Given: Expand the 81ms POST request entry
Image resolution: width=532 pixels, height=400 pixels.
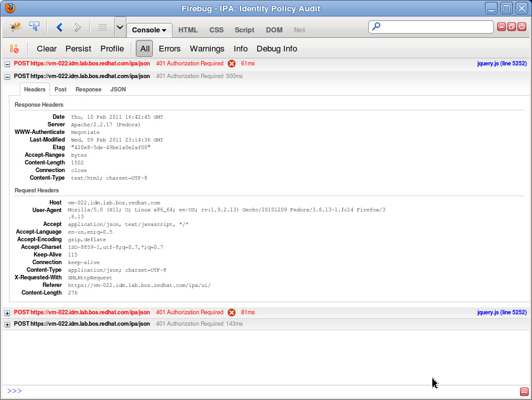Looking at the screenshot, I should click(7, 312).
